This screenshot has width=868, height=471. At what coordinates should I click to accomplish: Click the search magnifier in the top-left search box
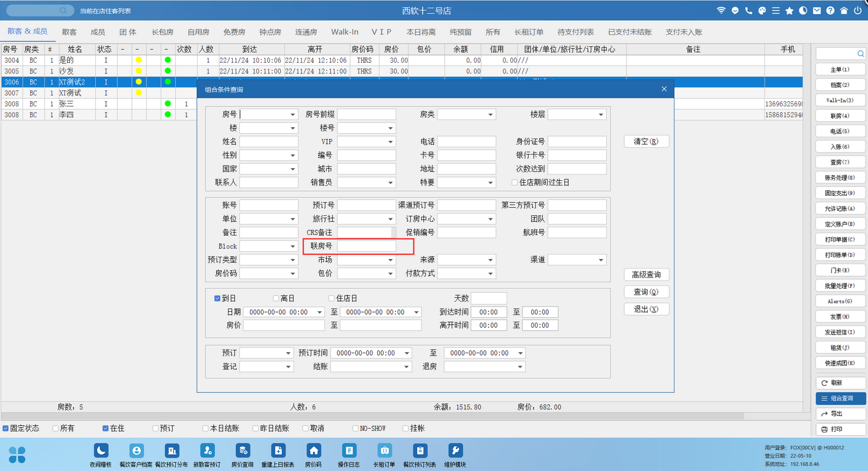coord(63,11)
